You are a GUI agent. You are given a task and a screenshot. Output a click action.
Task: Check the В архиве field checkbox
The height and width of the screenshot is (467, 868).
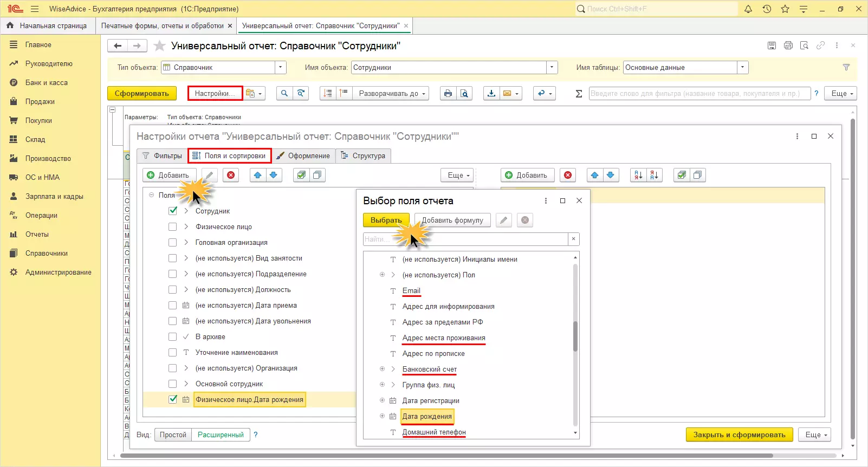(x=173, y=336)
